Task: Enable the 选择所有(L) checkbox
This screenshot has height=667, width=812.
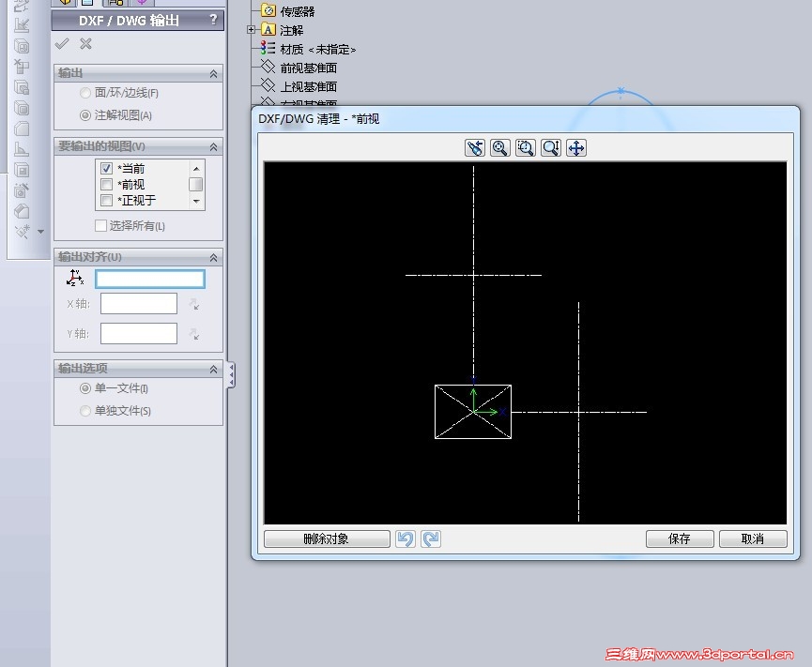Action: [101, 225]
